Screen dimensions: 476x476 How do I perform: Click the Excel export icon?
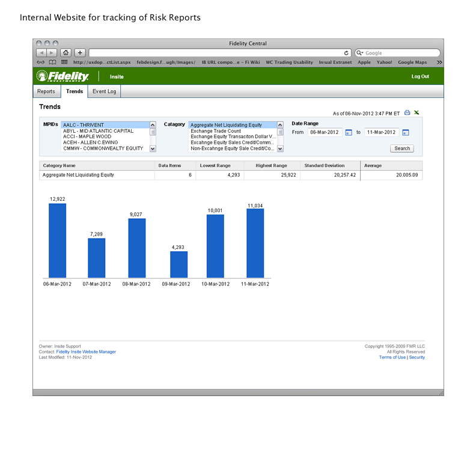pyautogui.click(x=416, y=112)
